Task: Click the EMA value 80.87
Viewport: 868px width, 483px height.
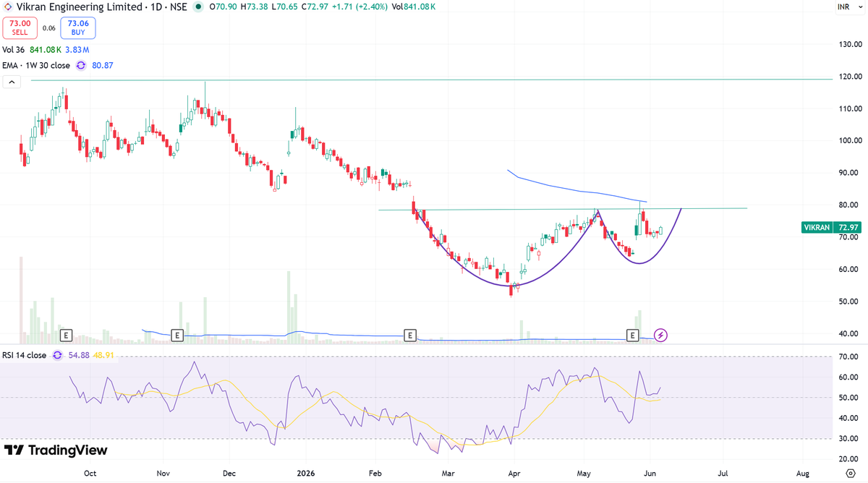Action: (x=102, y=65)
